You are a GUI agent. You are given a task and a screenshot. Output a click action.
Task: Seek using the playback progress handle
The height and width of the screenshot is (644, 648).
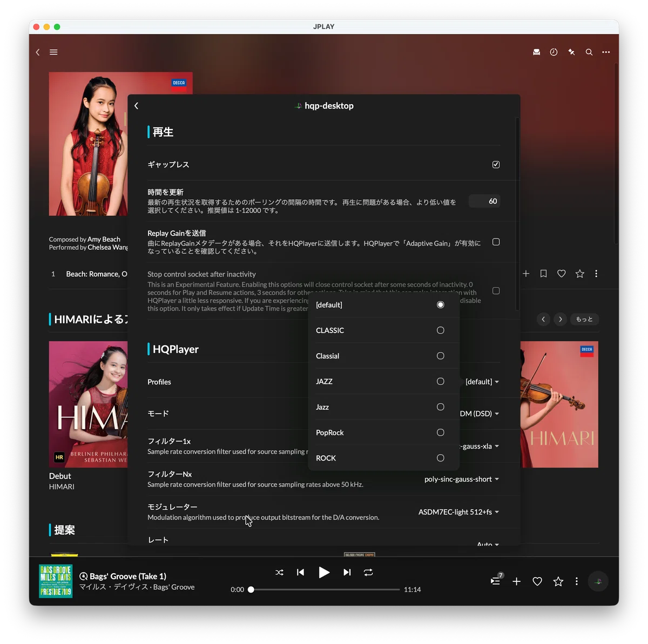tap(251, 589)
